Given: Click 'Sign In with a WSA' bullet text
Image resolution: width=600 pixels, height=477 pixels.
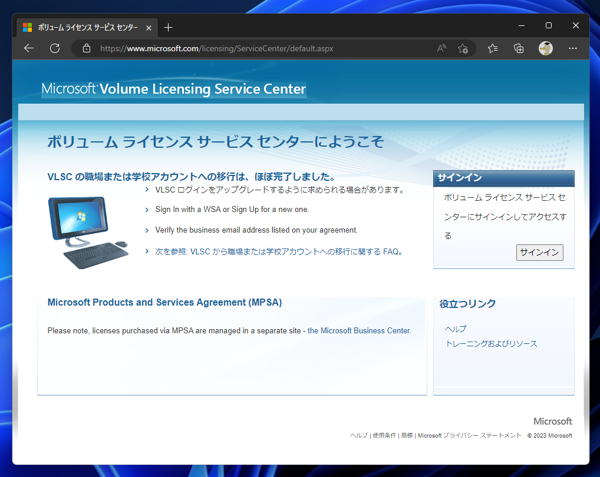Looking at the screenshot, I should tap(232, 210).
